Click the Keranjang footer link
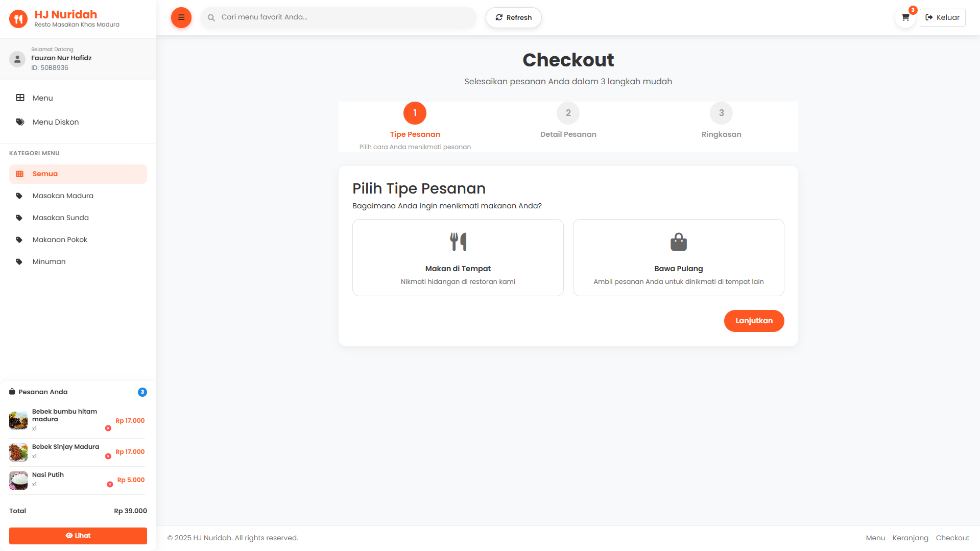Viewport: 980px width, 551px height. point(910,538)
